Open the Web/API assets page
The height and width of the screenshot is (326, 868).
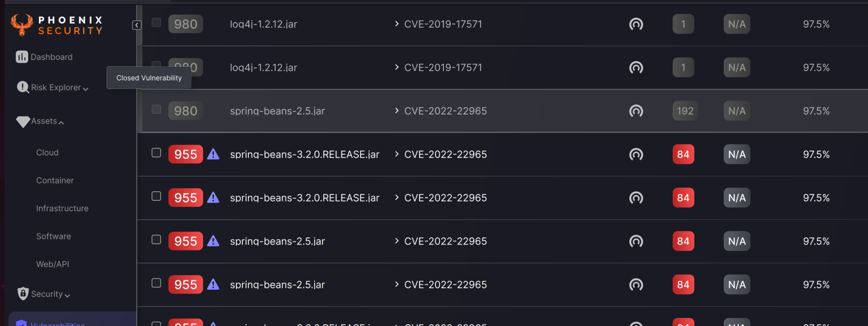pyautogui.click(x=52, y=264)
